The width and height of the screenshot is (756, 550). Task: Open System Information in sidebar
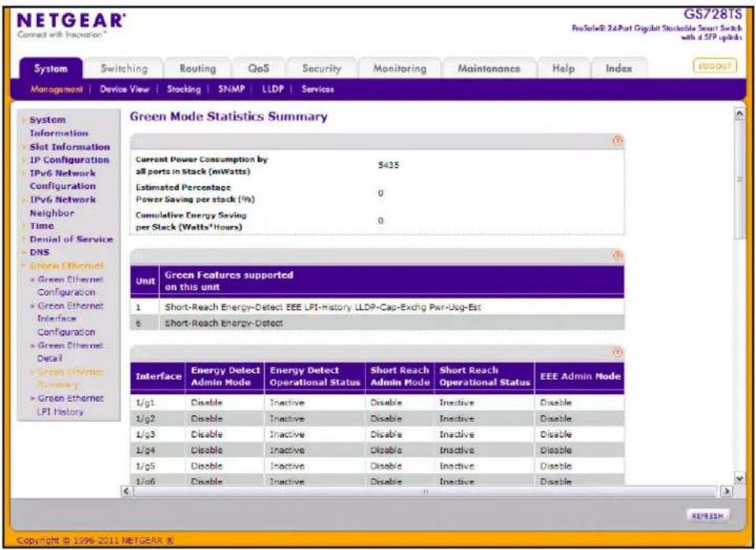pyautogui.click(x=59, y=126)
